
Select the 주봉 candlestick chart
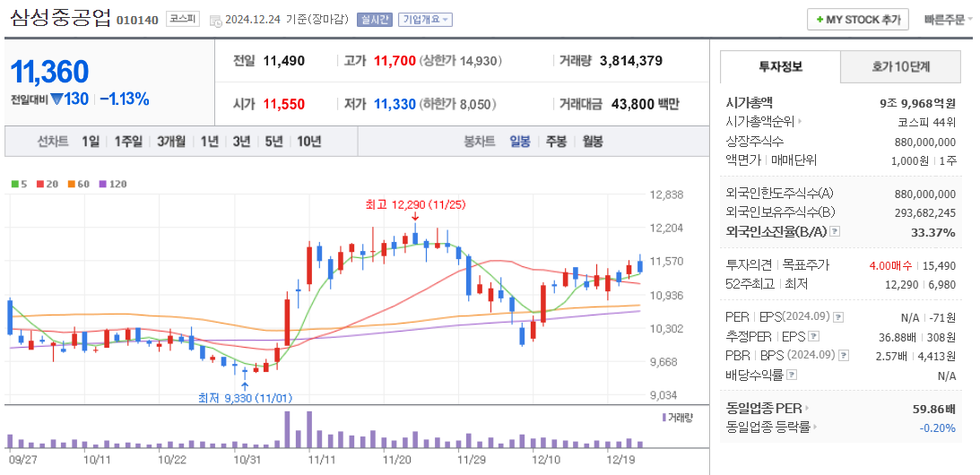click(x=556, y=142)
